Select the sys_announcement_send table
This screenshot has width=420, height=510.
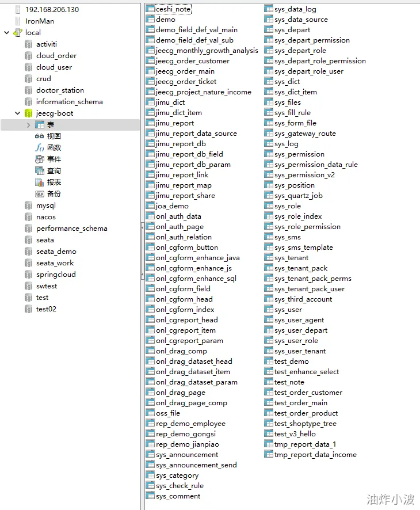pos(196,465)
